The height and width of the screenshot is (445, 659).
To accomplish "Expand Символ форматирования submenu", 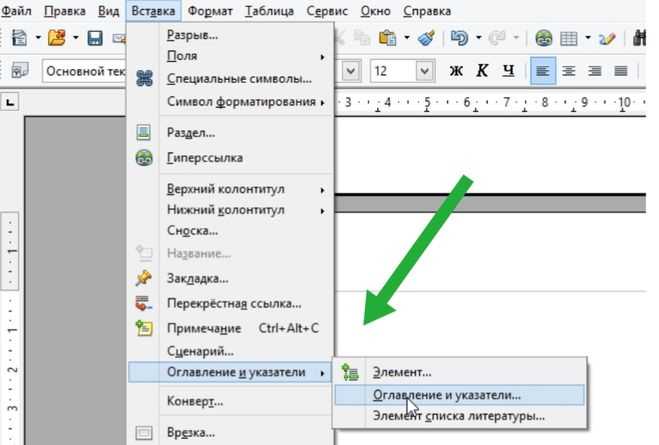I will click(x=230, y=101).
